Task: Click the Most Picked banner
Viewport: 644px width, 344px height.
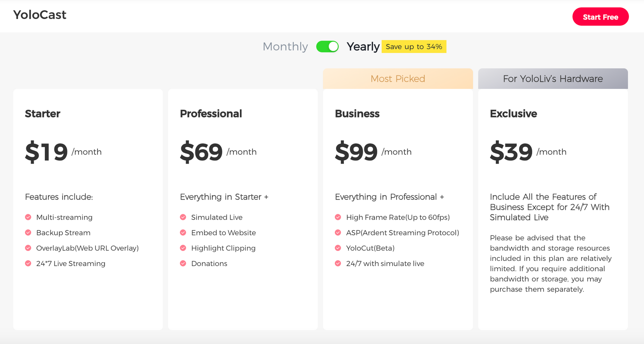Action: (x=398, y=79)
